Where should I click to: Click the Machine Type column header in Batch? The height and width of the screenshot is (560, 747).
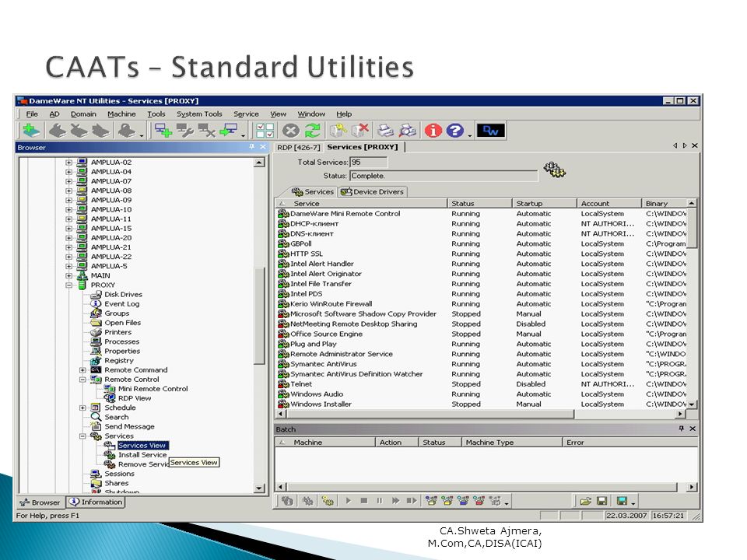[x=512, y=443]
